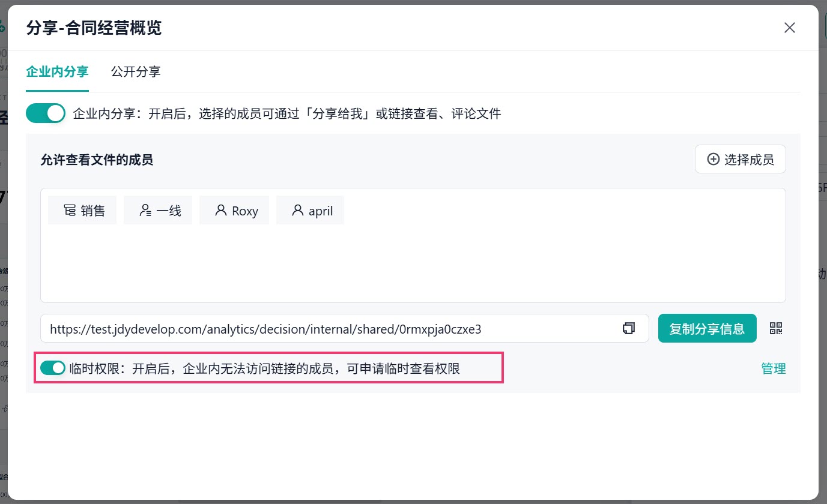Close the share dialog

tap(790, 28)
